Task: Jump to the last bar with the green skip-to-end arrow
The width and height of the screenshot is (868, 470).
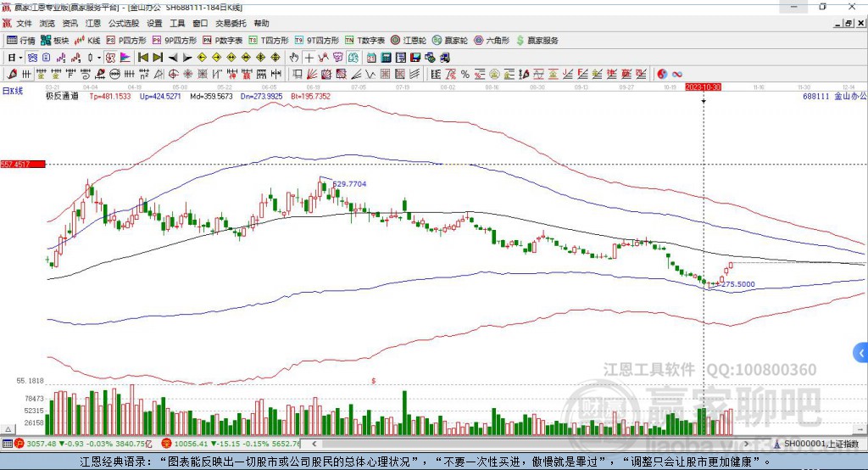Action: coord(158,58)
